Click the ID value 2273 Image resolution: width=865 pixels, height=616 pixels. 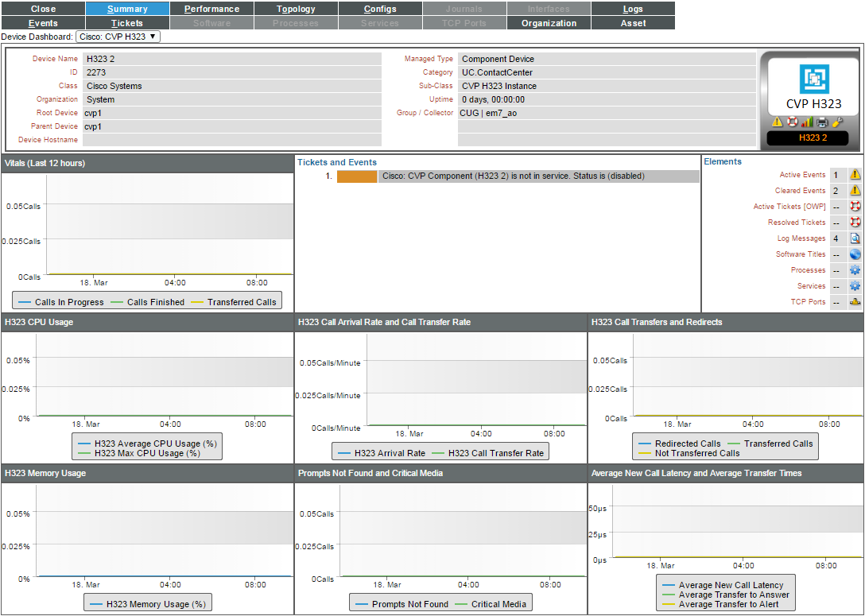click(x=96, y=72)
